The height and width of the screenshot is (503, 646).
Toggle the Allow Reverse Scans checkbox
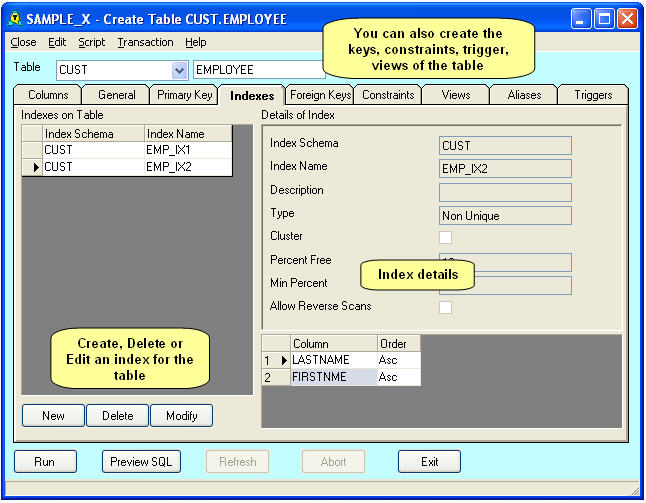(445, 307)
